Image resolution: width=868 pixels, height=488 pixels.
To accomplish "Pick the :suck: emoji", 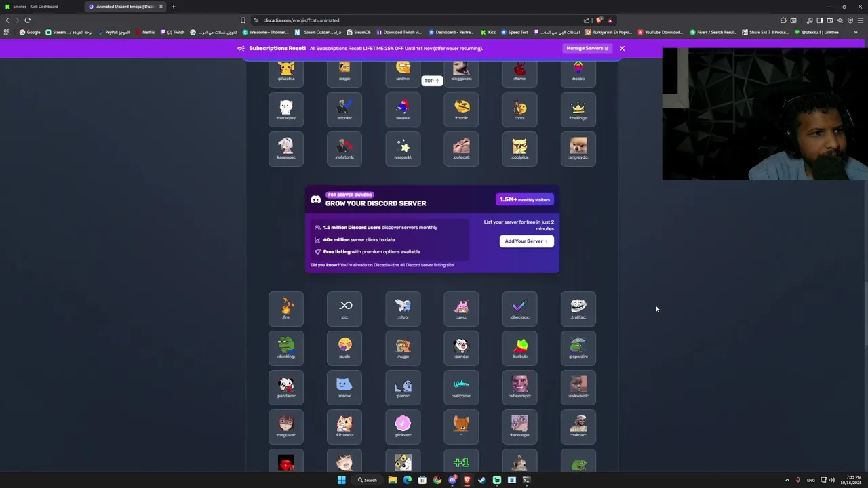I will click(344, 348).
